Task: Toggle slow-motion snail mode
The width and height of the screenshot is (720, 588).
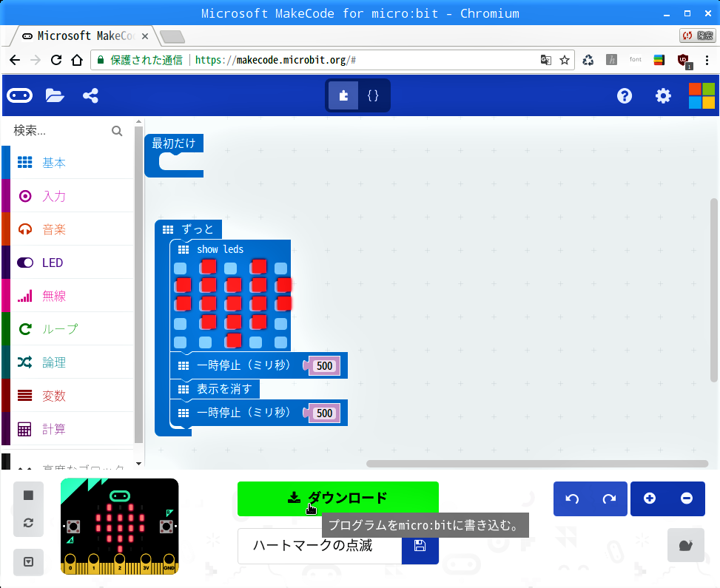Action: 685,545
